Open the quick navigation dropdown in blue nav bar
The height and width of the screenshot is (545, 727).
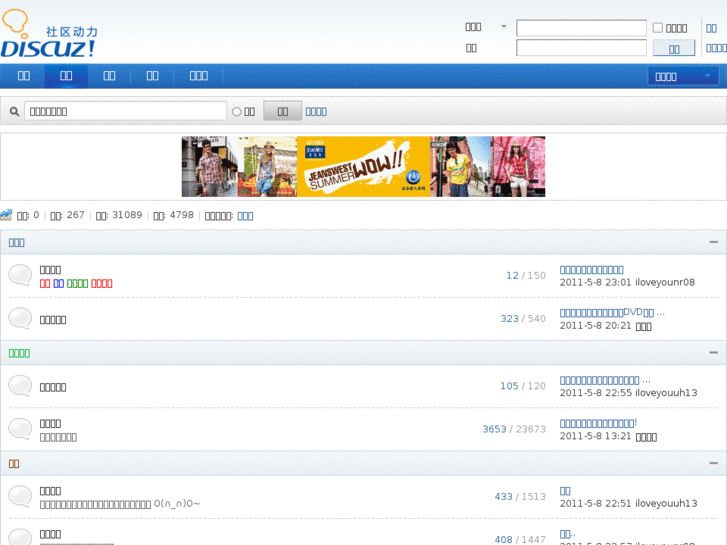[683, 76]
